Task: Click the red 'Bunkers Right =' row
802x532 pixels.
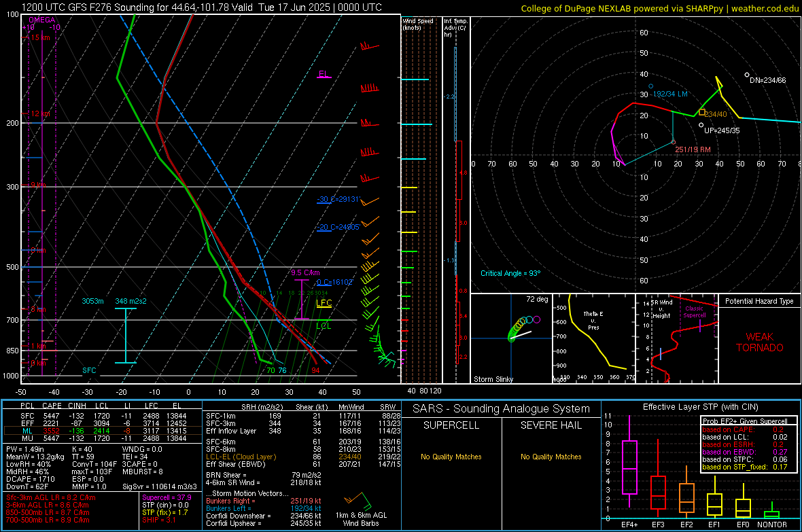Action: (x=264, y=501)
